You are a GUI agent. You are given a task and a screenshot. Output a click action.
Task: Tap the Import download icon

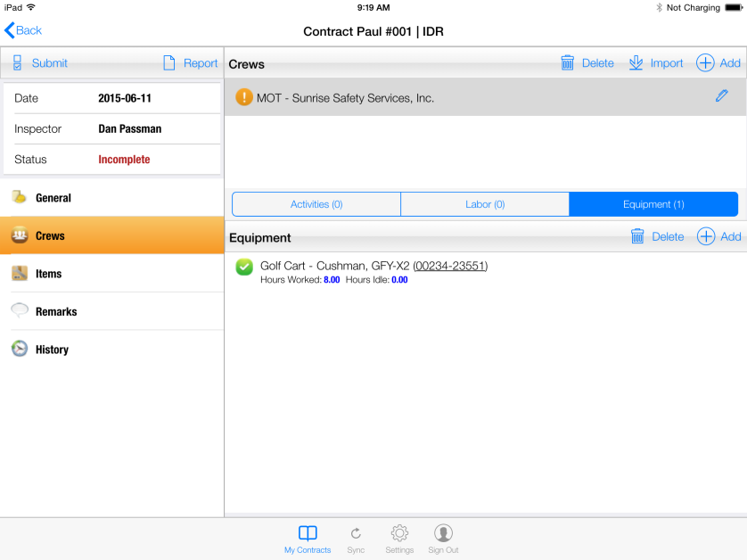click(x=636, y=62)
